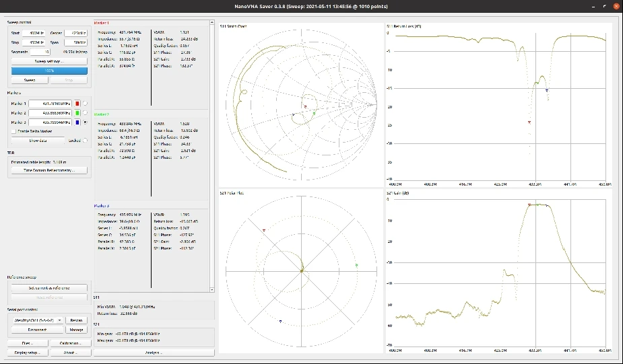
Task: Open the Files dialog button
Action: 28,343
